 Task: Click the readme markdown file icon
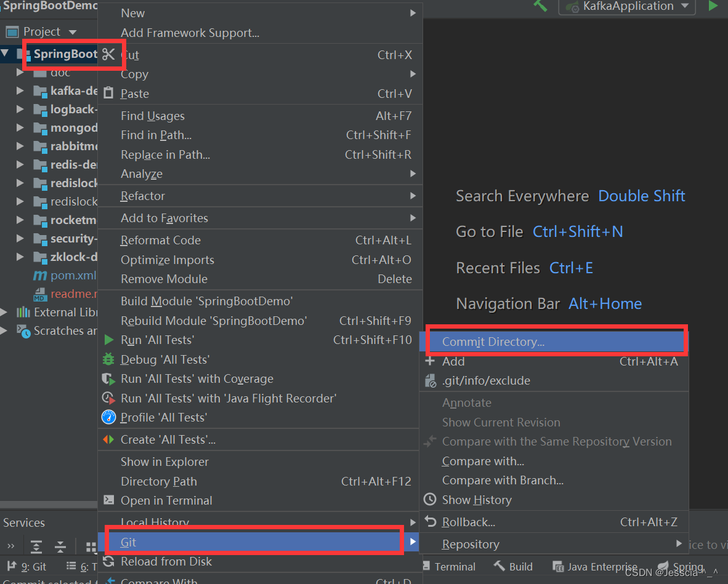(40, 294)
